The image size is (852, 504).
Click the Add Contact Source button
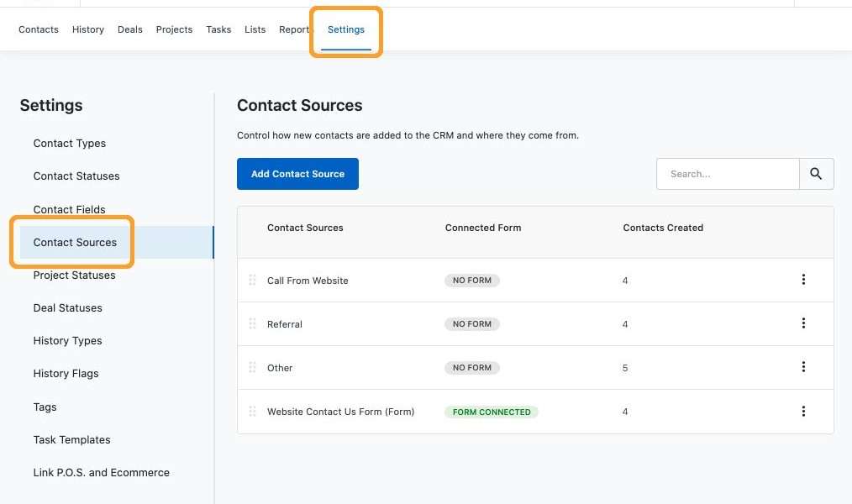click(297, 174)
